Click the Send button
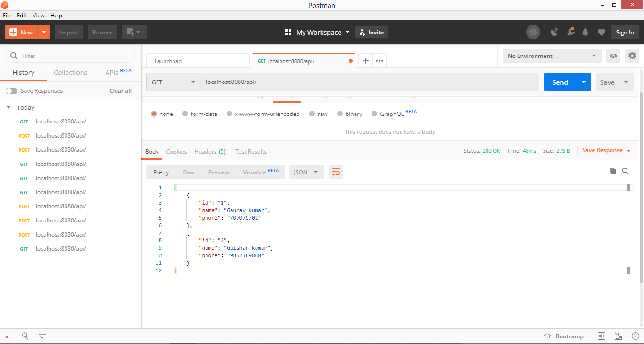The width and height of the screenshot is (644, 344). [x=560, y=82]
